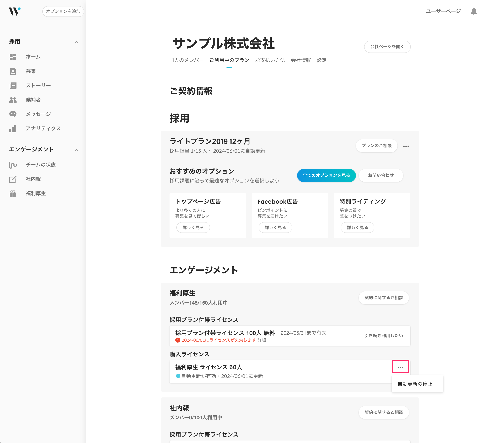Click the 詳細 link in license warning
The width and height of the screenshot is (486, 448).
pos(261,340)
